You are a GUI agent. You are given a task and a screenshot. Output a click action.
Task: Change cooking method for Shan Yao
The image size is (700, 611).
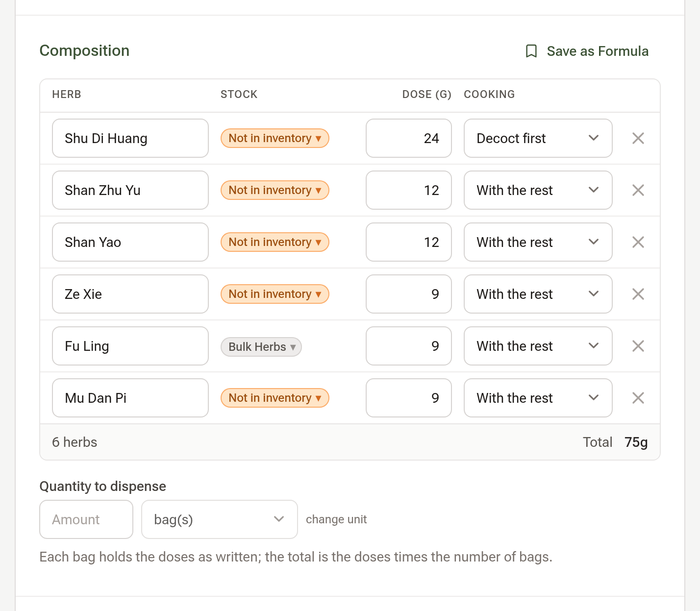tap(538, 242)
